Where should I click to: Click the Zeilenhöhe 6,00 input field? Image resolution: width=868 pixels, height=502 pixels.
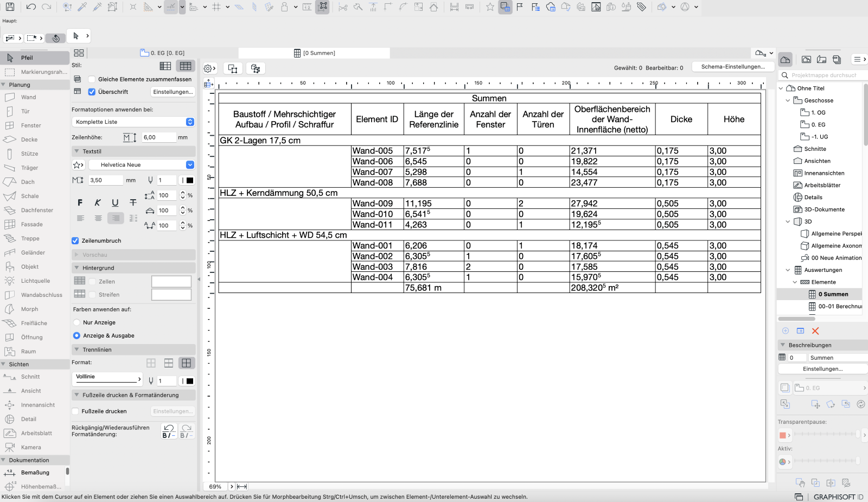pos(158,137)
